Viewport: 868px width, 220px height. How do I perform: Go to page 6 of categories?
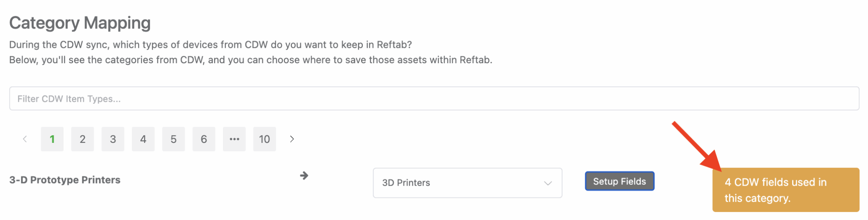click(204, 139)
